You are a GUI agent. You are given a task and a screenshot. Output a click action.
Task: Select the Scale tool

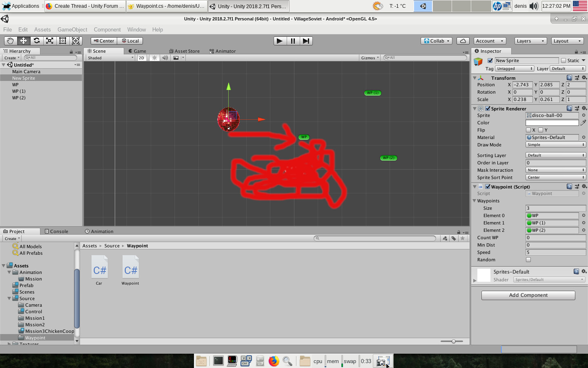click(49, 41)
